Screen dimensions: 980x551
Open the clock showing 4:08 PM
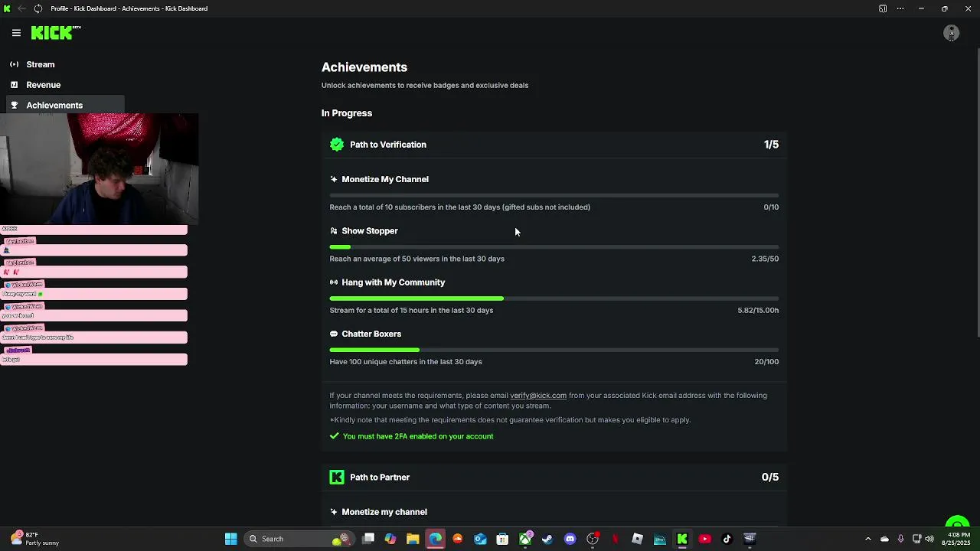coord(955,539)
